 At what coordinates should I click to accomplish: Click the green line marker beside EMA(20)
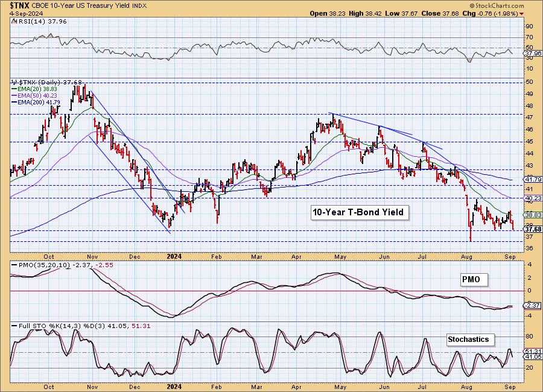14,89
